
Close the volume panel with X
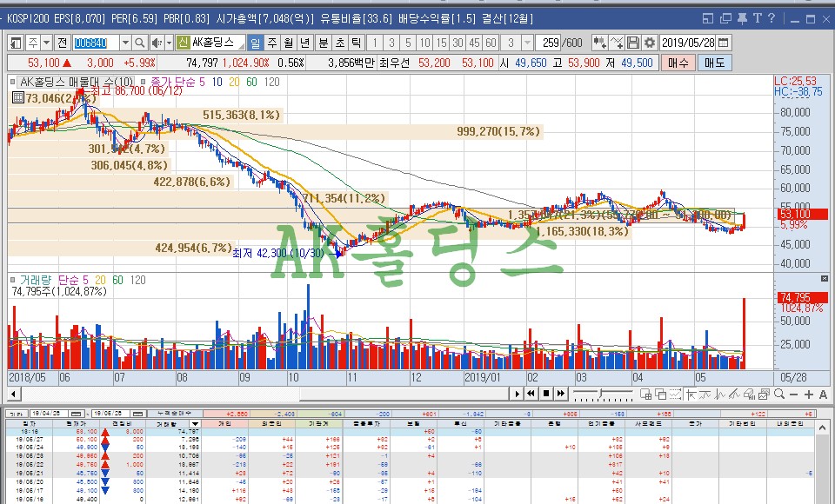(825, 278)
